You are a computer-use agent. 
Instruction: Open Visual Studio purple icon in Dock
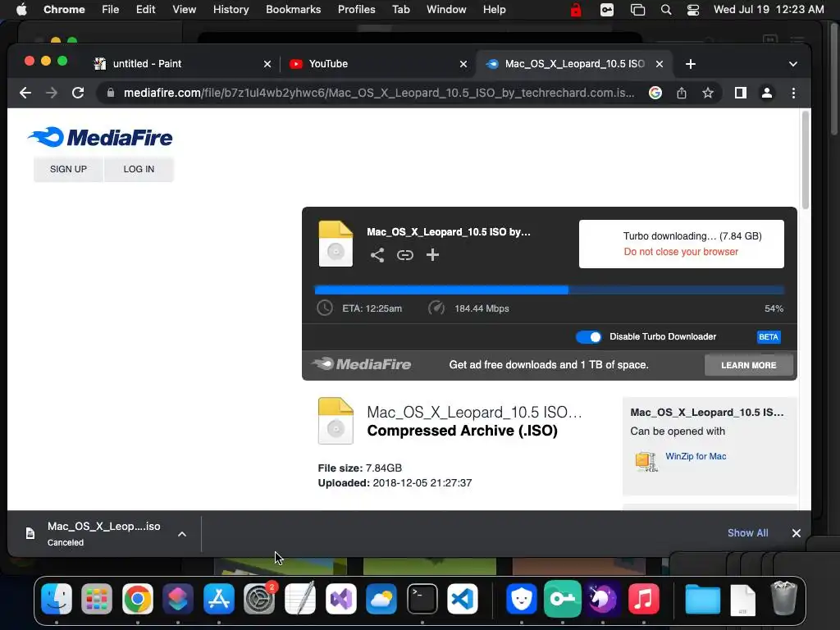[340, 598]
